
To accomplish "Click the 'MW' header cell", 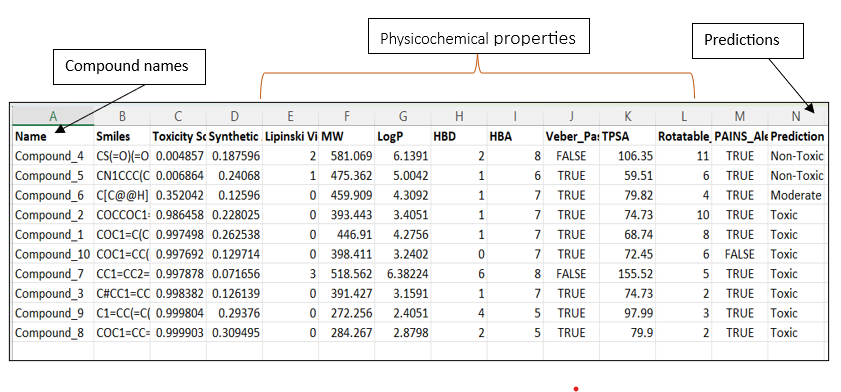I will pyautogui.click(x=346, y=136).
